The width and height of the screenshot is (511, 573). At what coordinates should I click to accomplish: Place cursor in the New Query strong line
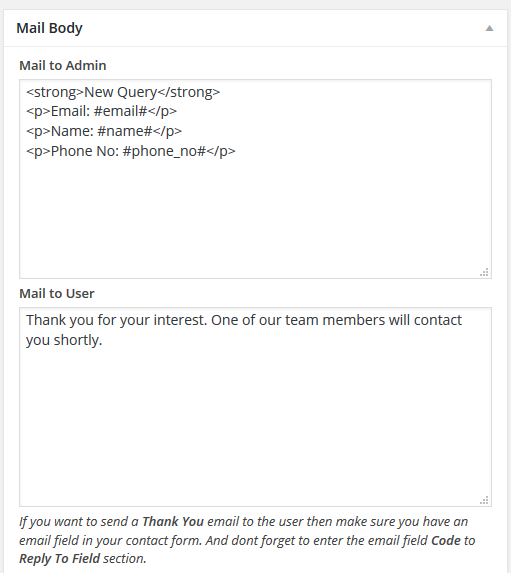coord(123,92)
